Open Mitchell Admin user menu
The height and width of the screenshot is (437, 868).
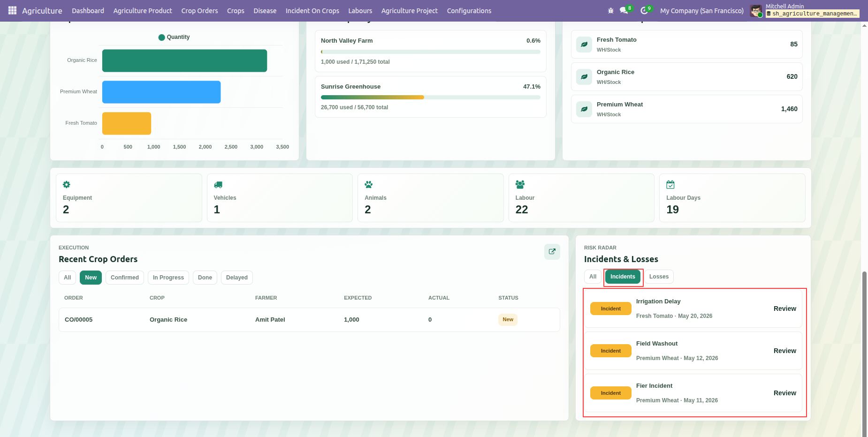coord(805,10)
